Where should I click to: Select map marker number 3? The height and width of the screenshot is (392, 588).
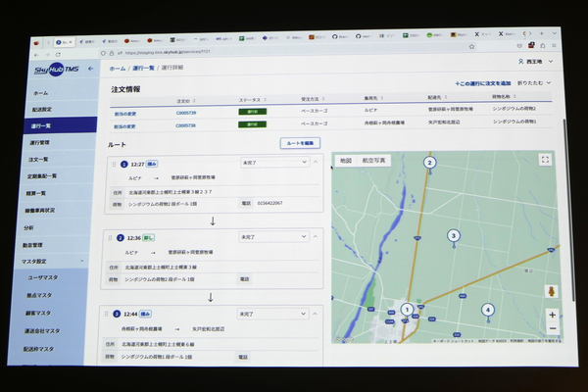click(453, 235)
